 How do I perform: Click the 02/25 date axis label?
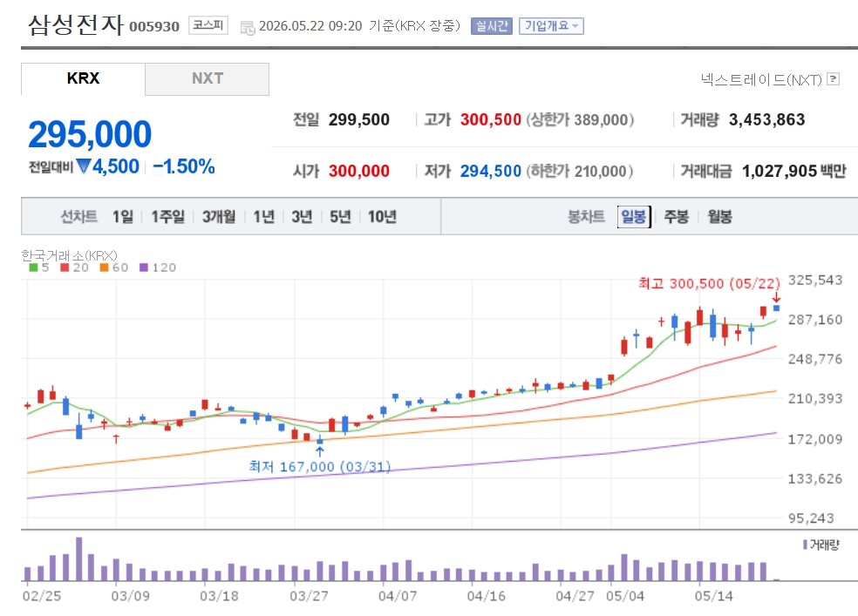click(x=42, y=596)
